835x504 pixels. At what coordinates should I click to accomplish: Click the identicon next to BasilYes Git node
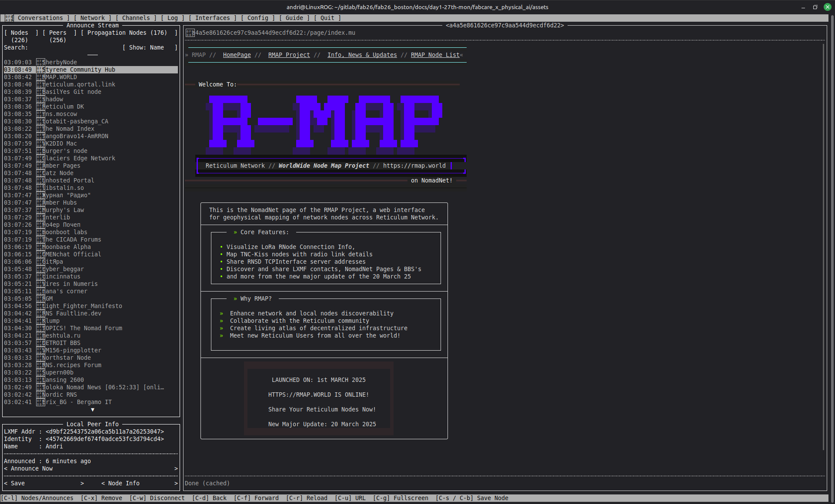pos(40,92)
